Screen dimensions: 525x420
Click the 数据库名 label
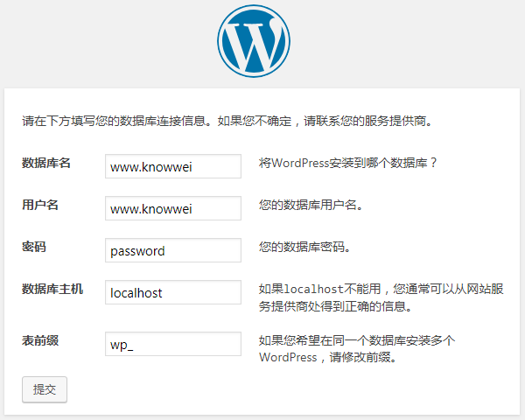click(46, 163)
